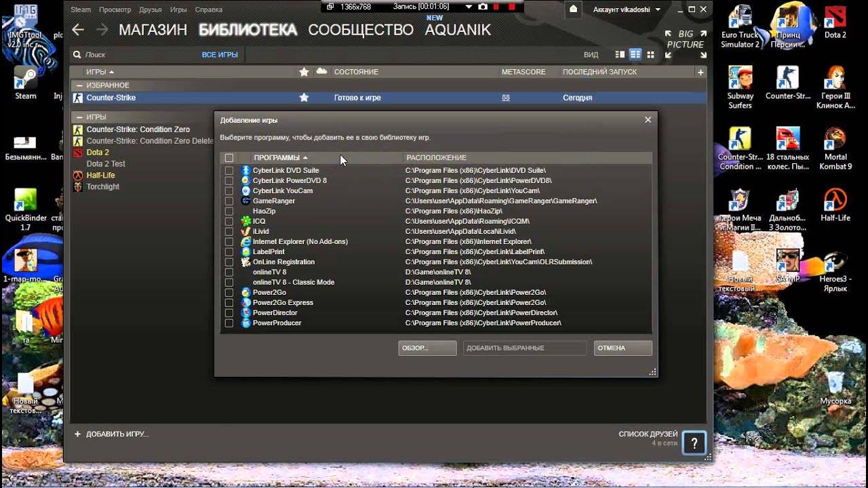This screenshot has height=488, width=868.
Task: Open СПИСОК ДРУЗЕЙ friends list
Action: [x=648, y=434]
